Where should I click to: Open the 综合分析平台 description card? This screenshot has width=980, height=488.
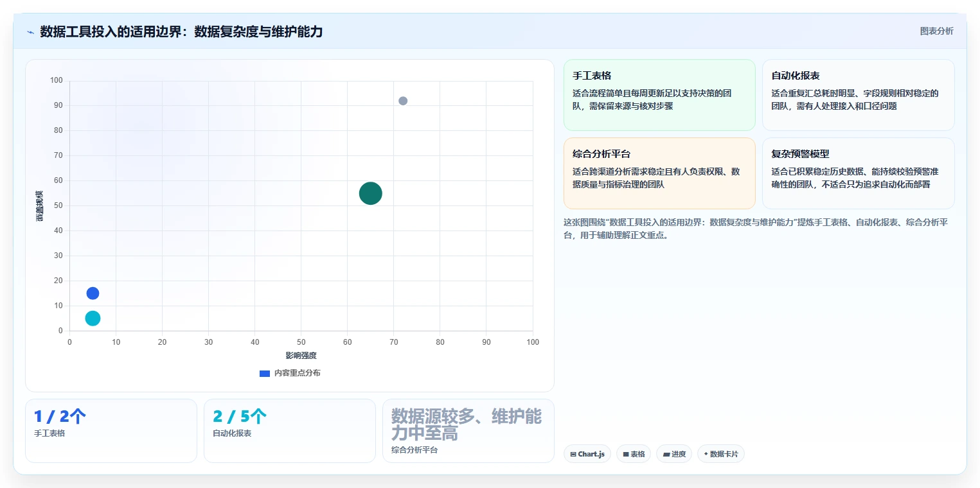point(659,173)
